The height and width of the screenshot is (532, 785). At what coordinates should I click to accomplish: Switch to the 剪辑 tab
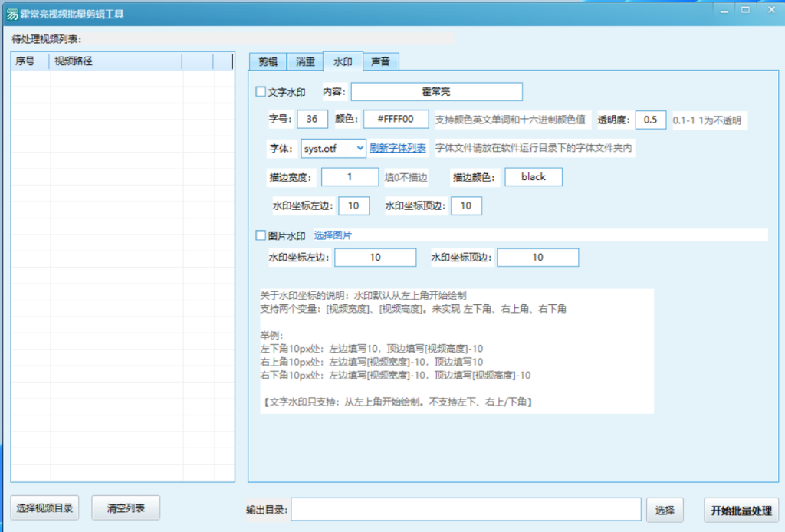point(268,61)
